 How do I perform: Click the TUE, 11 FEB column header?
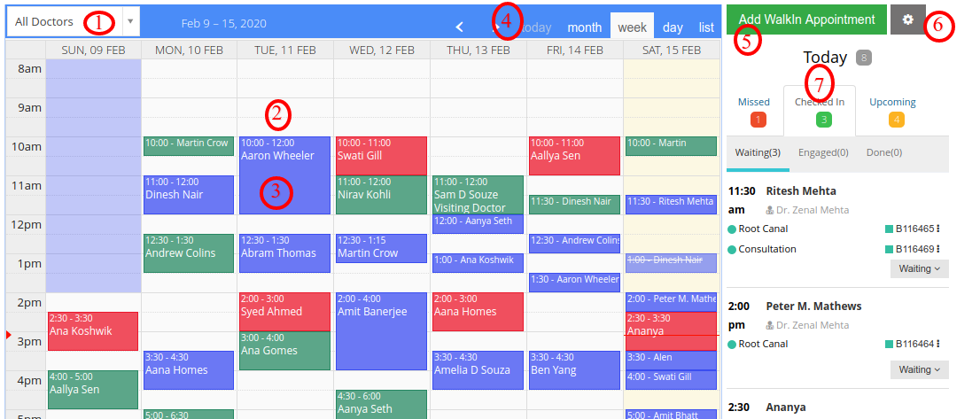(x=285, y=50)
